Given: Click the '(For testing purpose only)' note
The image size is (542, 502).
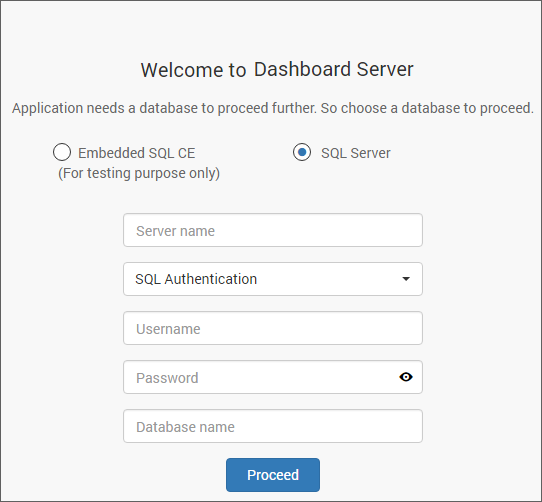Looking at the screenshot, I should click(139, 173).
